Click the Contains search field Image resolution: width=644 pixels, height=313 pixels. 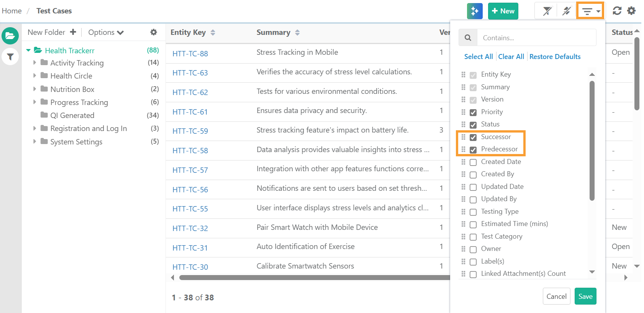point(536,38)
